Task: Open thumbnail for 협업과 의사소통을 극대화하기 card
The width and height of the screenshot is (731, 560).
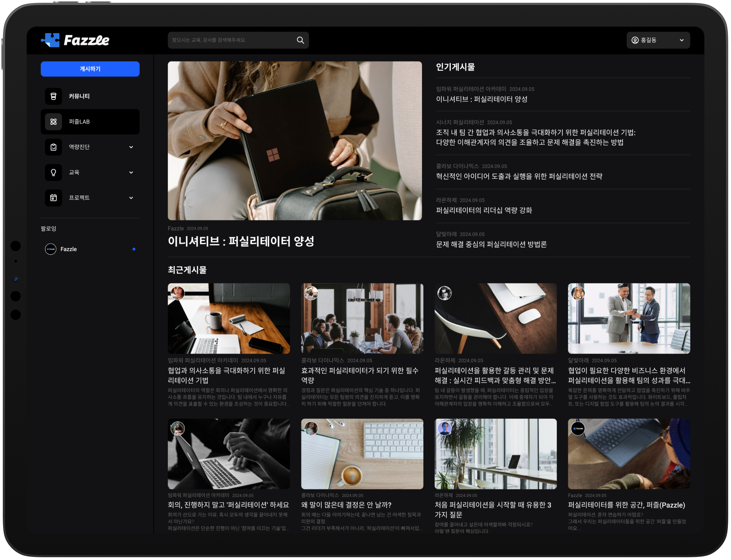Action: [229, 319]
